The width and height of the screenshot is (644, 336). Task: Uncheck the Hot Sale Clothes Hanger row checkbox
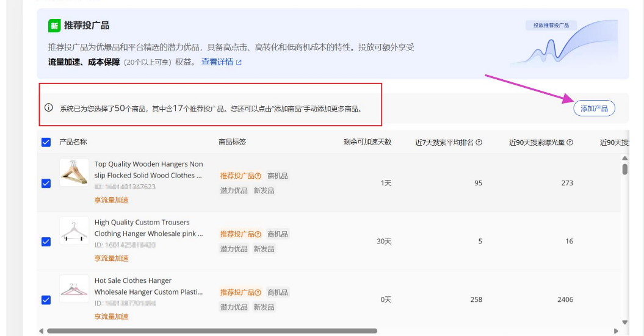[x=46, y=300]
